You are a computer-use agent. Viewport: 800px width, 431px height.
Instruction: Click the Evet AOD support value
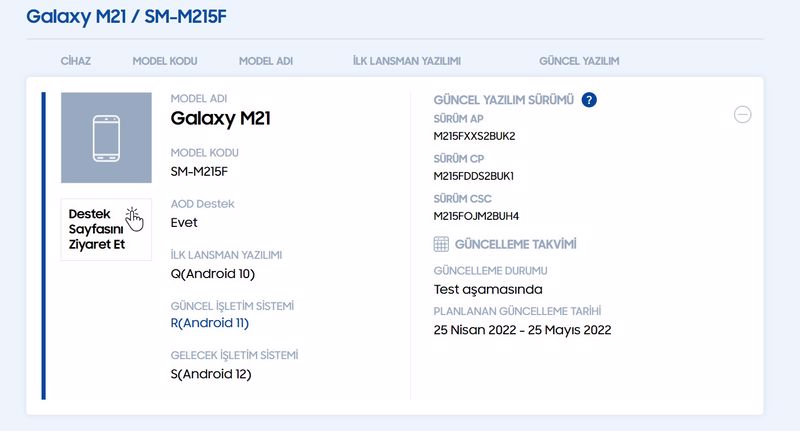coord(184,223)
